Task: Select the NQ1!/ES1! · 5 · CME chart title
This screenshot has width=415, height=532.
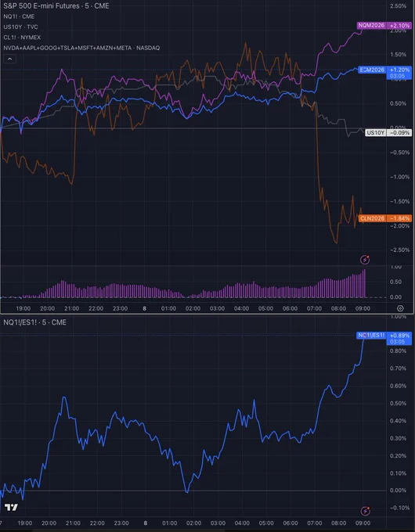Action: [34, 322]
